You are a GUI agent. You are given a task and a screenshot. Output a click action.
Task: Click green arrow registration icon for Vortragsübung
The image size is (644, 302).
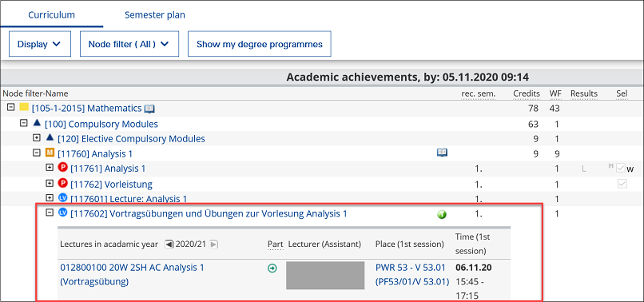(272, 268)
